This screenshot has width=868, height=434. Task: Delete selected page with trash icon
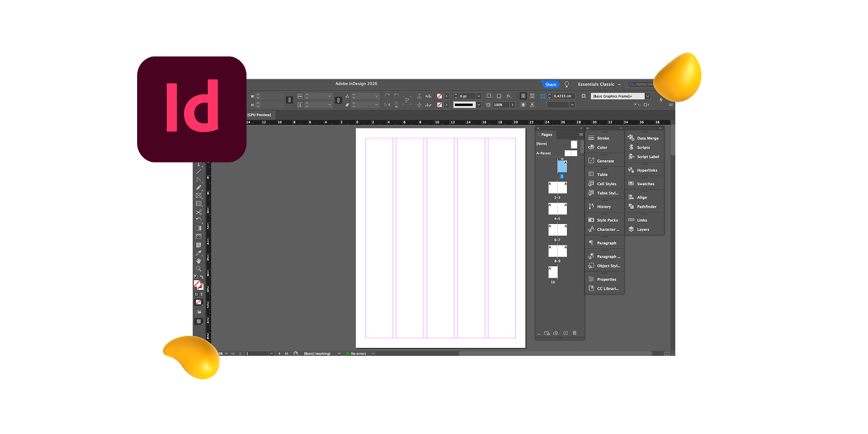[x=575, y=333]
